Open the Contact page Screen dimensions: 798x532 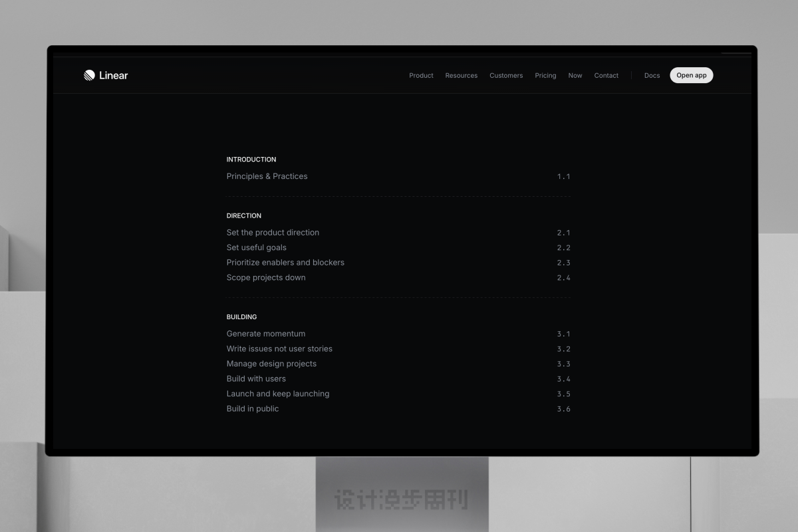click(606, 76)
